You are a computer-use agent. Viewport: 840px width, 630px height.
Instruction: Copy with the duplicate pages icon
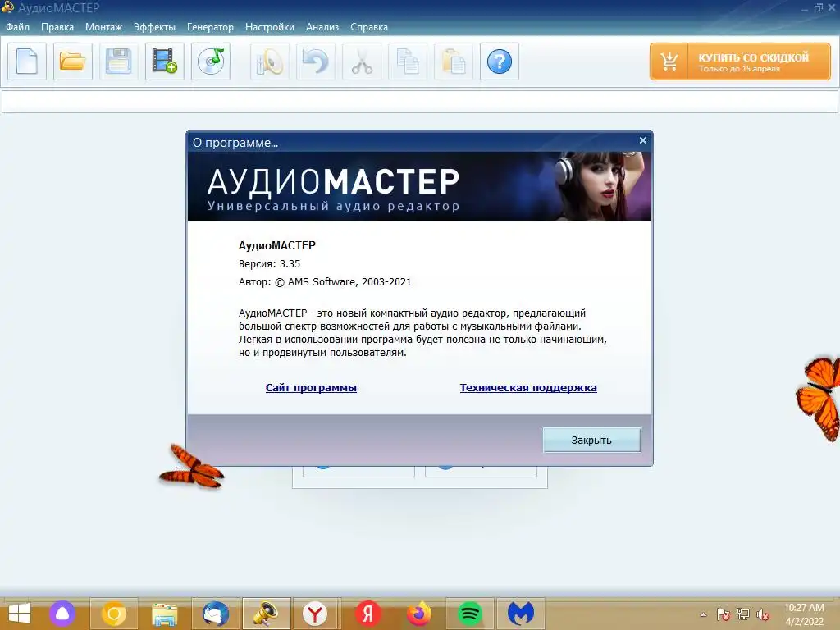[408, 62]
